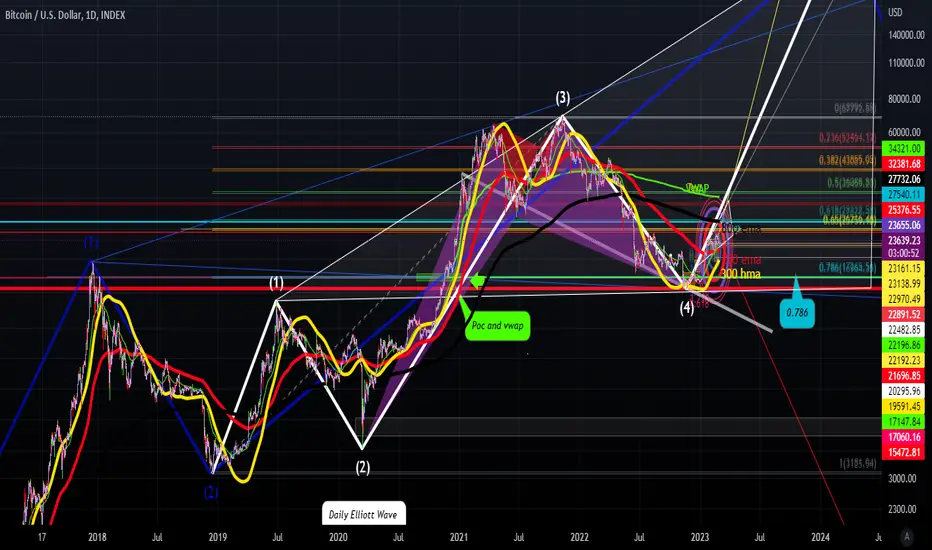Select the 0.786 Fibonacci level label
Screen dimensions: 932x550
(x=847, y=268)
